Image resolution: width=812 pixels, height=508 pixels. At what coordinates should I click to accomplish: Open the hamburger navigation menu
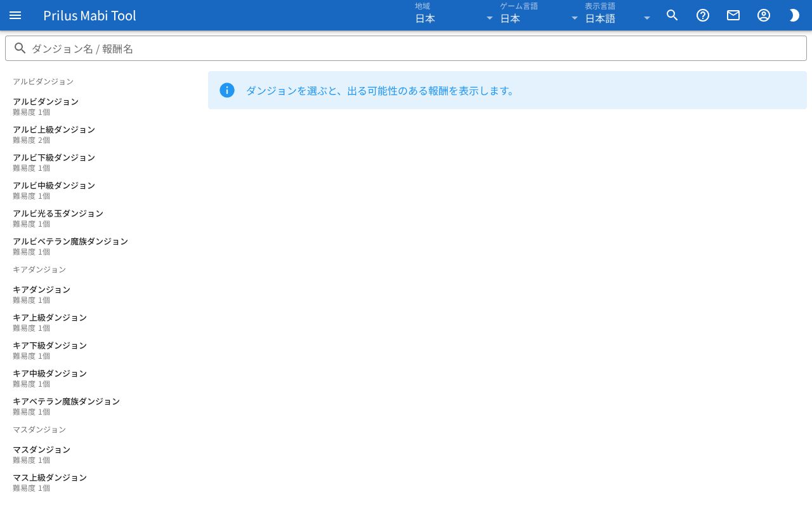(x=15, y=15)
